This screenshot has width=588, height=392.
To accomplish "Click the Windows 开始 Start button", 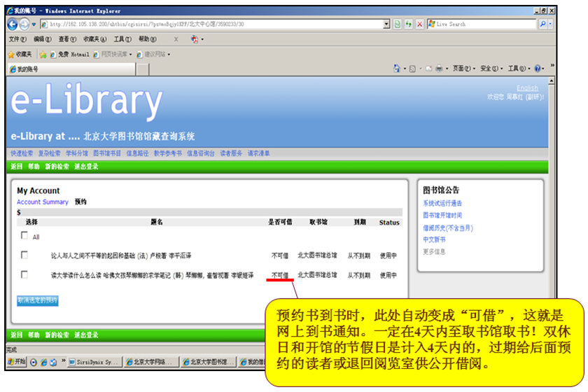I will coord(17,362).
